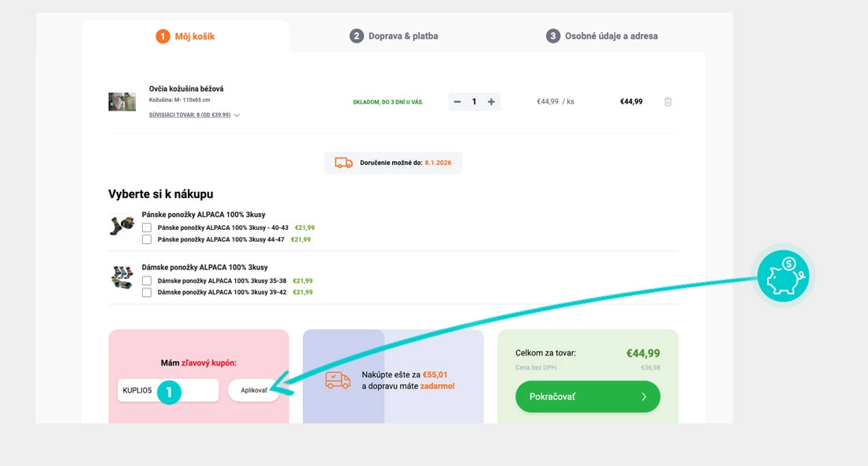Tick women's alpaca socks size 39-42
The image size is (868, 466).
pyautogui.click(x=147, y=292)
